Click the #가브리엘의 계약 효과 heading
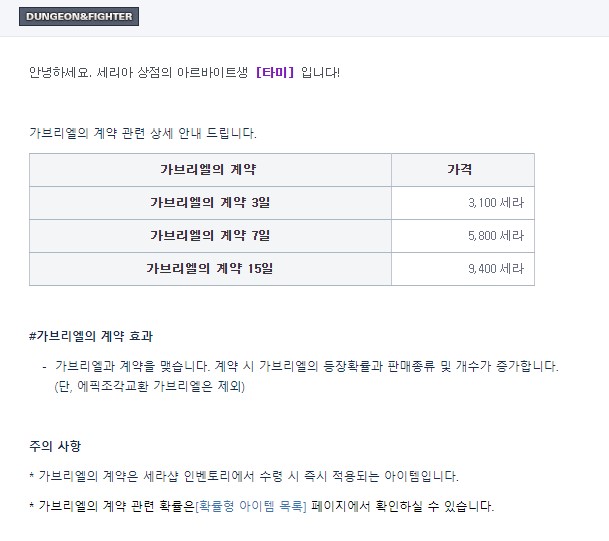The image size is (609, 541). pos(91,336)
